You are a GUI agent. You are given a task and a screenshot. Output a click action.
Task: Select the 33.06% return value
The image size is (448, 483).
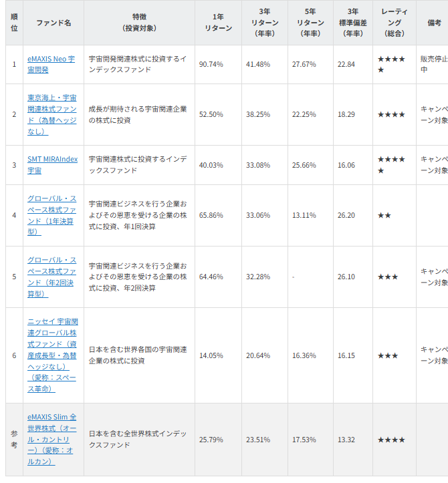[x=258, y=215]
